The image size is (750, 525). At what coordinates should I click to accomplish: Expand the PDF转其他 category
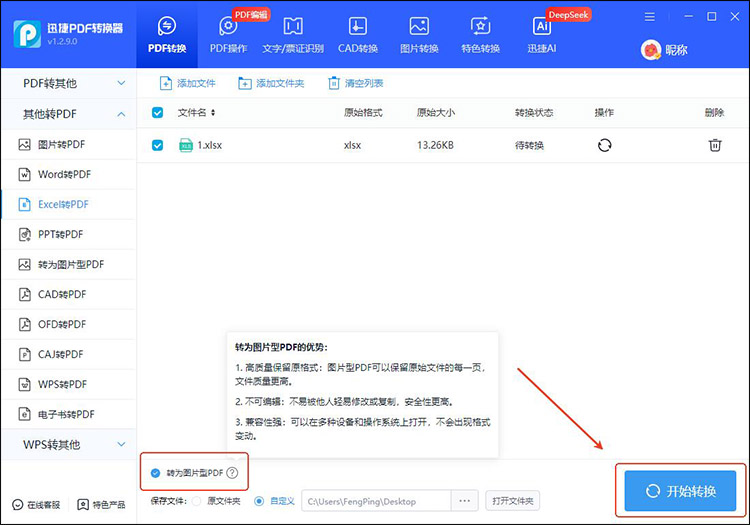68,83
